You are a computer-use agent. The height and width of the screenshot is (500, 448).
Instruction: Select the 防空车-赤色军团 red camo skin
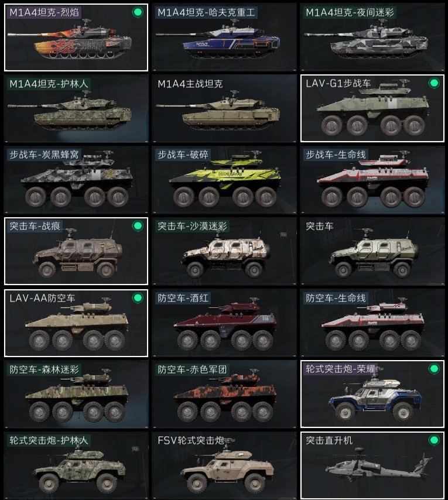coord(224,394)
